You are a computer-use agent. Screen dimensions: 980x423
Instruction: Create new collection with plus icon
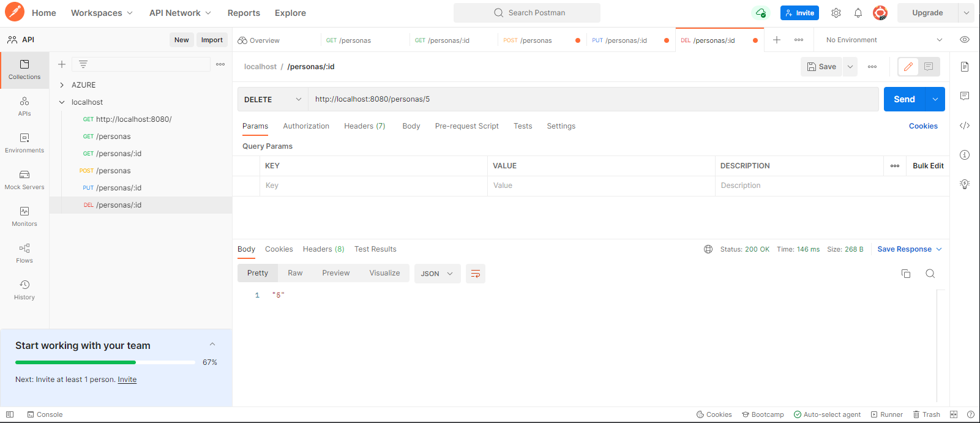click(62, 64)
